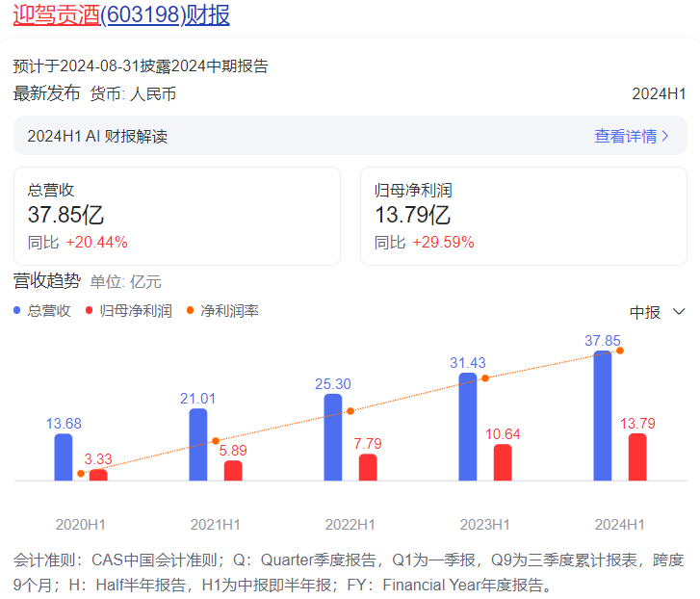Click the orange 净利润率 legend dot
The width and height of the screenshot is (700, 599).
pyautogui.click(x=190, y=310)
